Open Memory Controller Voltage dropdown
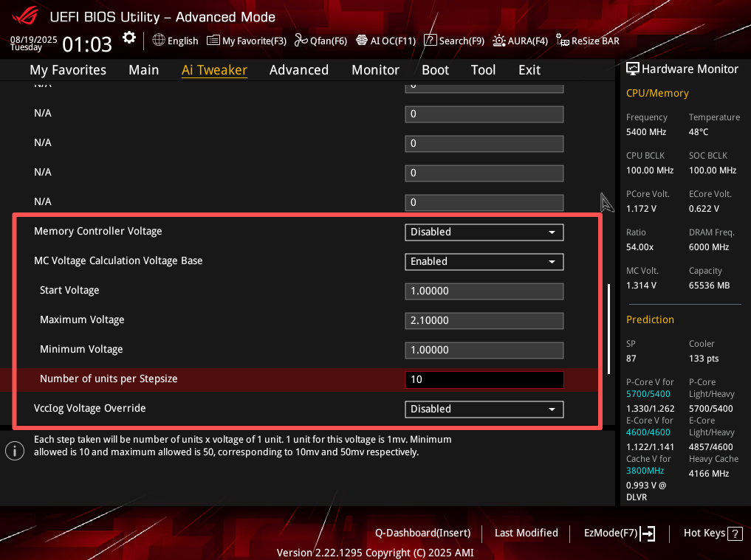Screen dimensions: 751x560 tap(484, 232)
